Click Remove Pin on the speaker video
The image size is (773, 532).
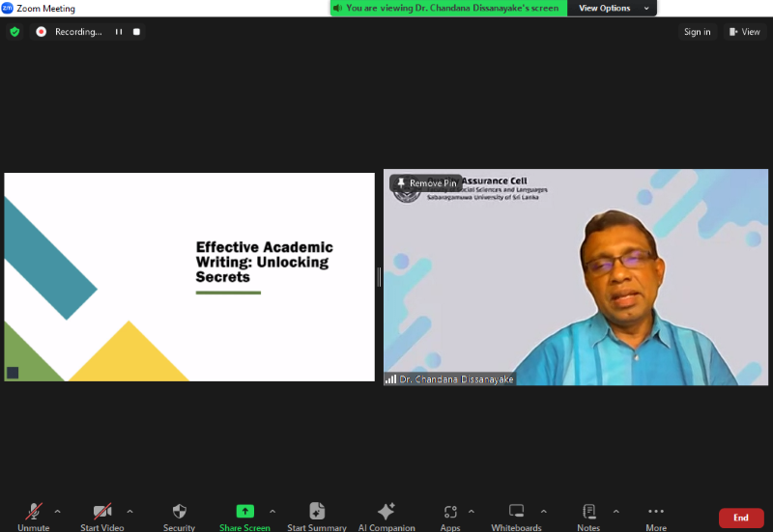coord(425,183)
